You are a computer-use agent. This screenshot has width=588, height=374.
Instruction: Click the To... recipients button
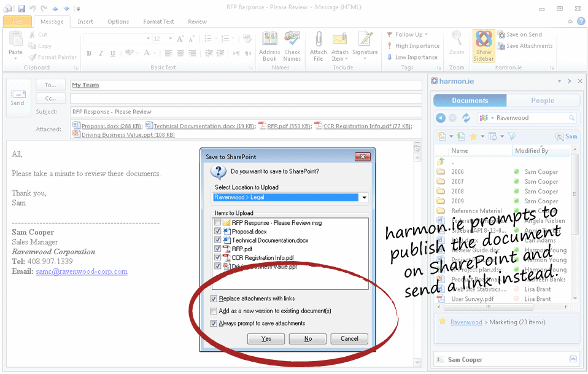click(50, 85)
